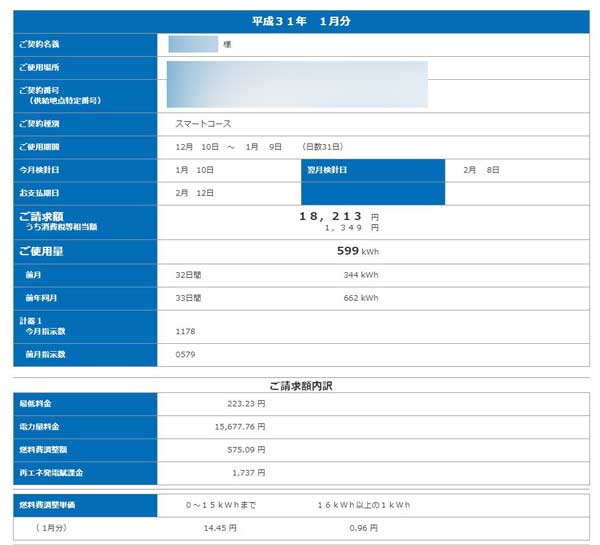
Task: Click the ご使用期間 row label
Action: pos(85,147)
